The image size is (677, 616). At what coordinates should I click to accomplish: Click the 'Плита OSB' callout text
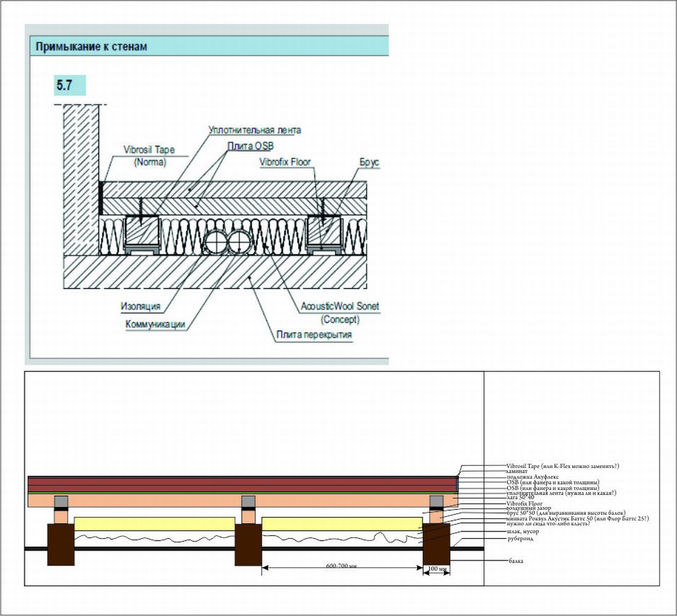pyautogui.click(x=251, y=145)
